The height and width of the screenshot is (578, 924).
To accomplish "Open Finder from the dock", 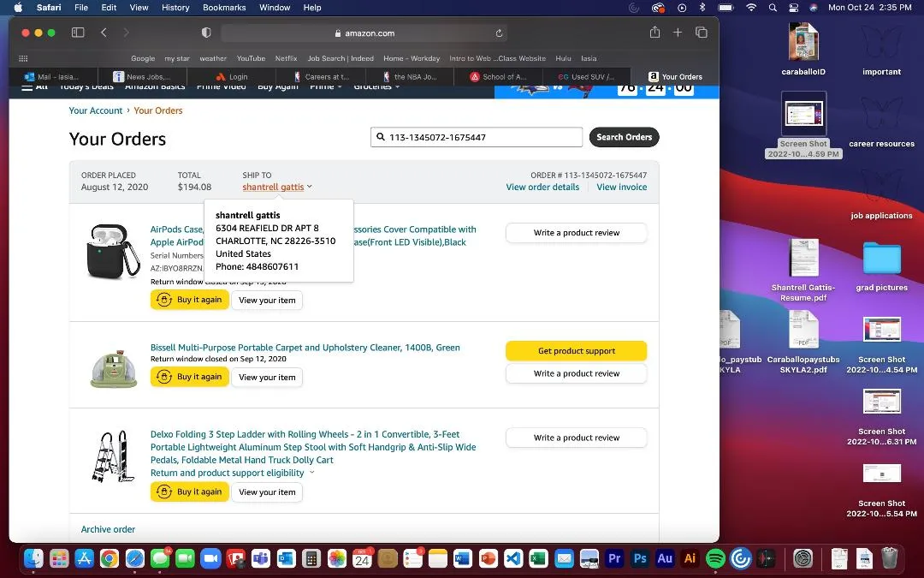I will (33, 558).
